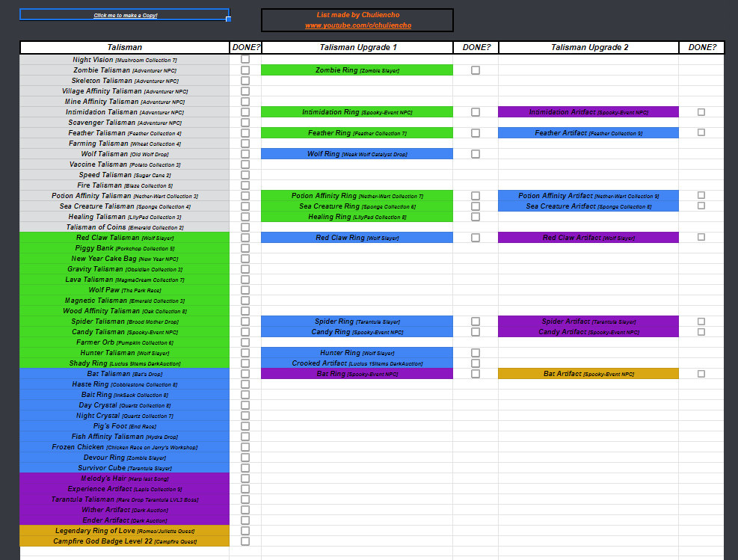Open the youtube.com/c/chuliencho link
The height and width of the screenshot is (560, 738).
click(357, 25)
